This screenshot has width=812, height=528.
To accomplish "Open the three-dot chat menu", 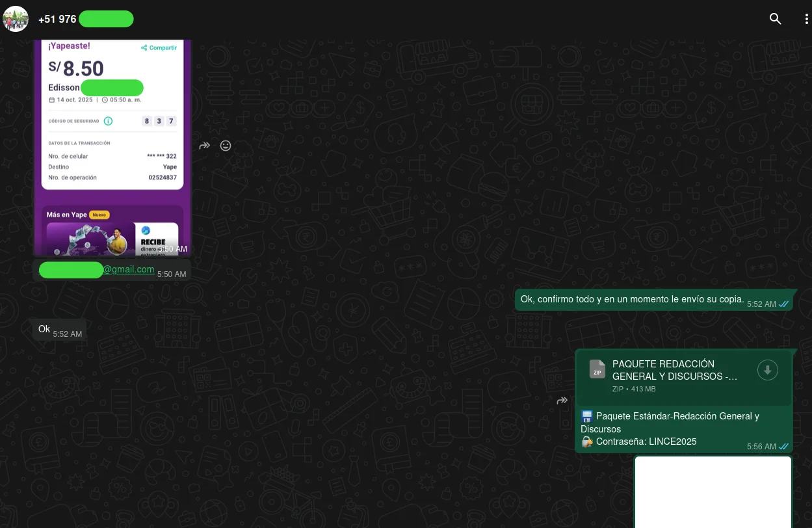I will point(806,19).
